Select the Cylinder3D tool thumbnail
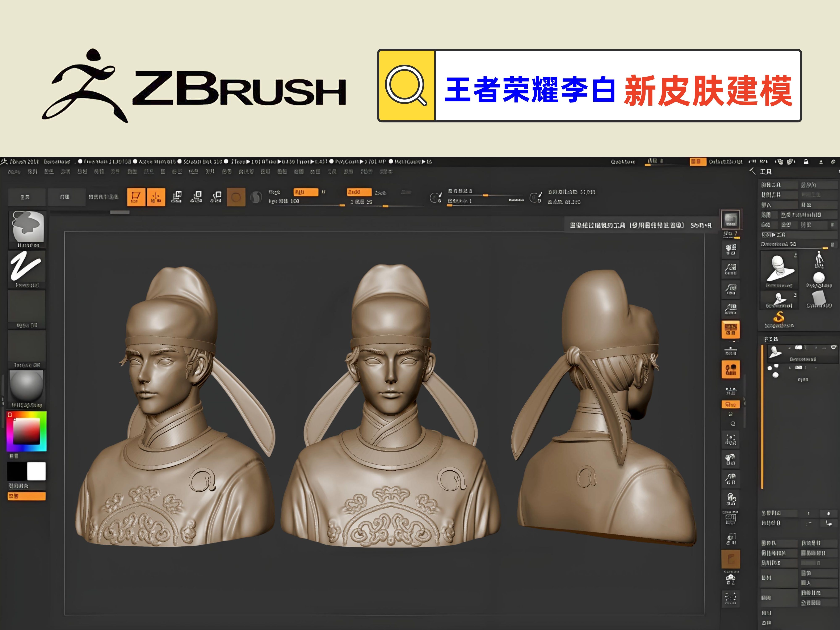Screen dimensions: 840x630 coord(819,299)
